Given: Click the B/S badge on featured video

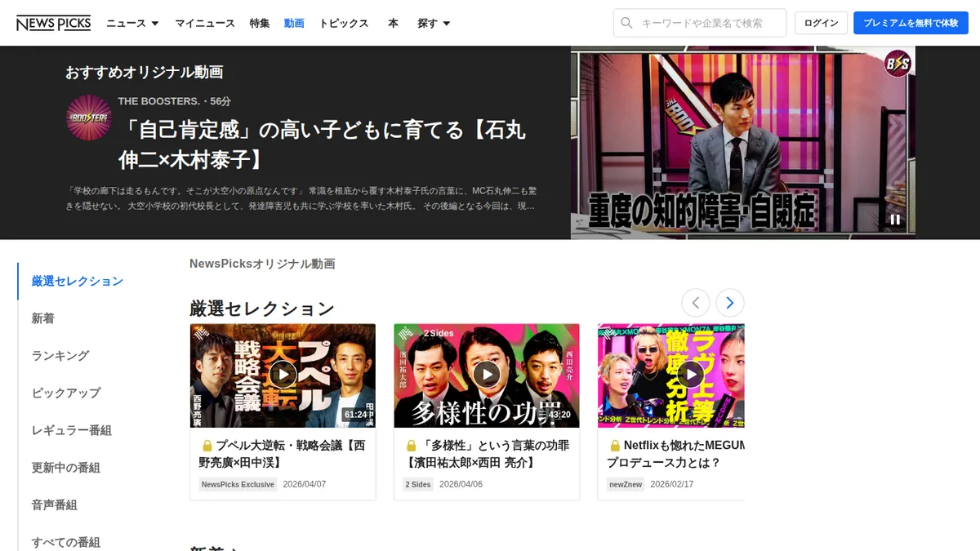Looking at the screenshot, I should (x=898, y=64).
